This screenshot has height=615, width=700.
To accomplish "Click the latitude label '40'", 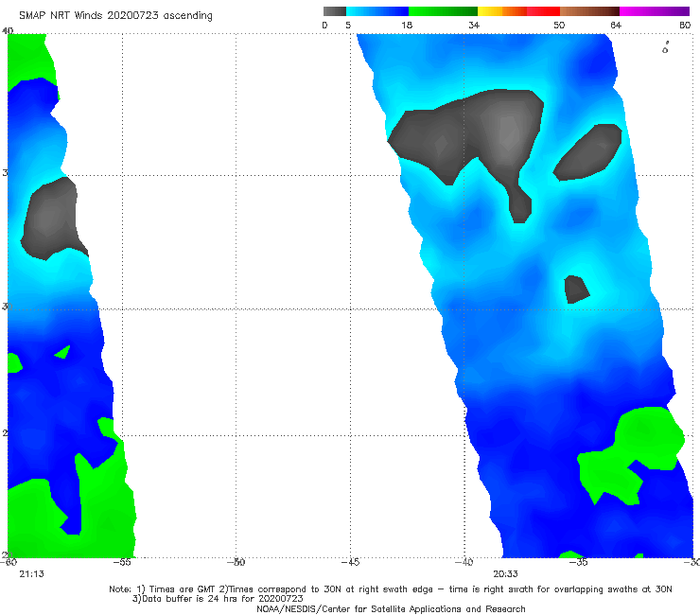I will [8, 31].
